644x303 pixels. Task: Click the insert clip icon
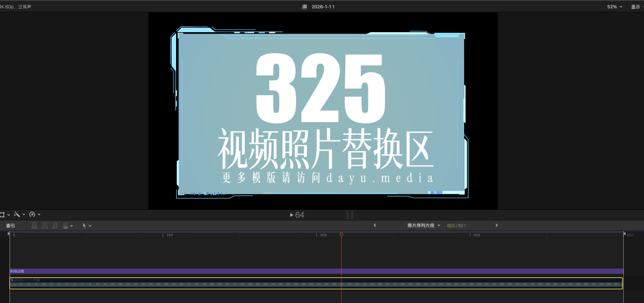point(45,226)
